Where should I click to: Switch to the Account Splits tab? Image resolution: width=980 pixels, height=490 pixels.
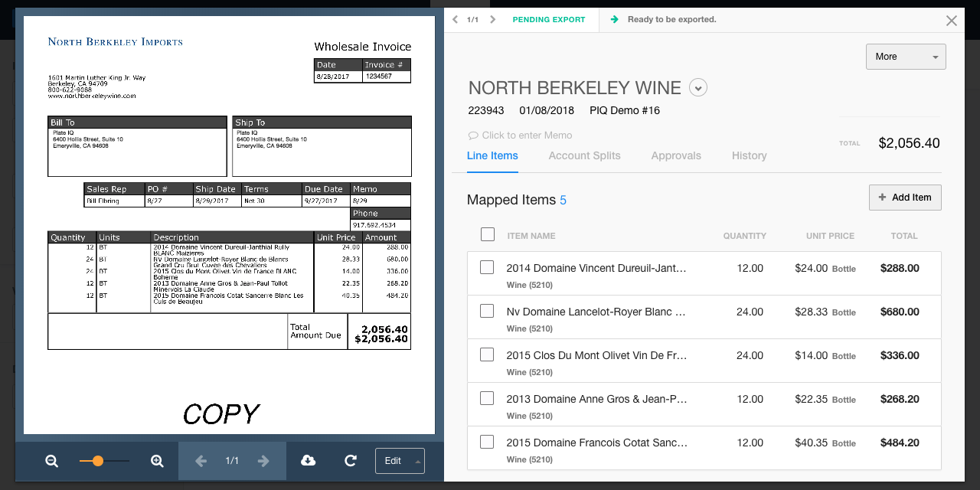[x=584, y=155]
